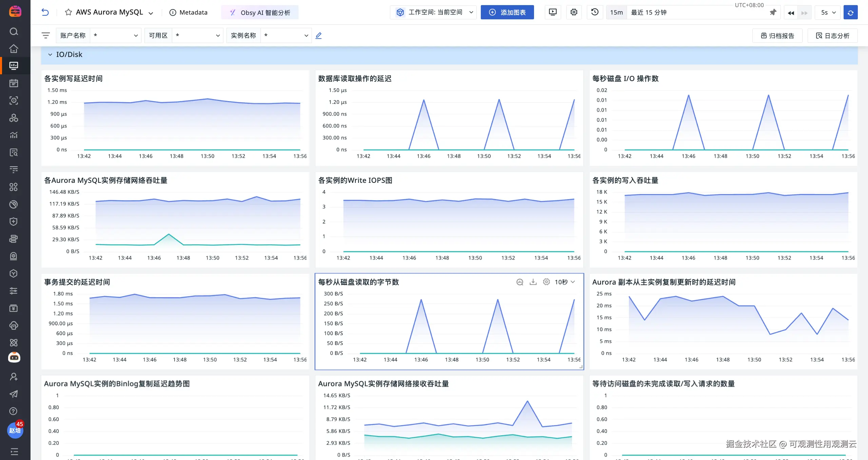Open the presentation screen mode icon
Image resolution: width=868 pixels, height=460 pixels.
[553, 12]
